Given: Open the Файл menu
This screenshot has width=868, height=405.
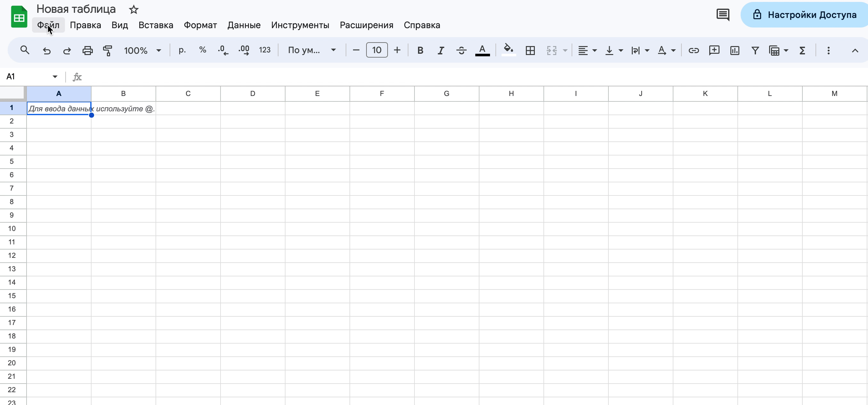Looking at the screenshot, I should click(48, 25).
